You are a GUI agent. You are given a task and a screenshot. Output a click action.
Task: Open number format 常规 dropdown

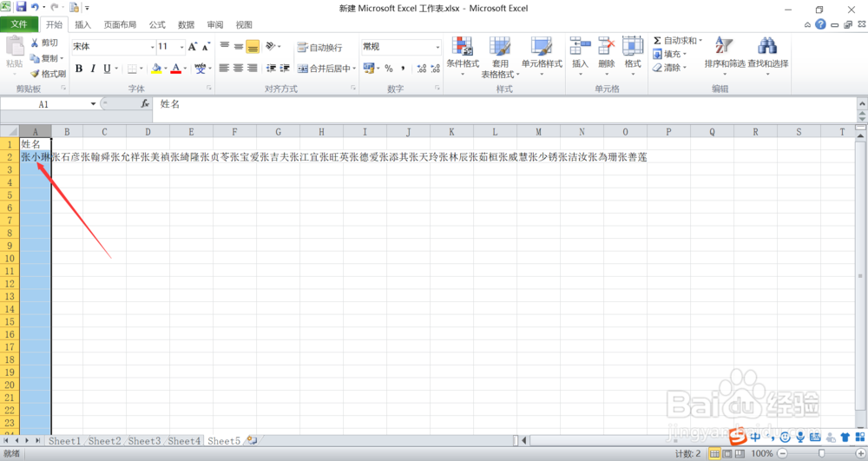point(437,47)
